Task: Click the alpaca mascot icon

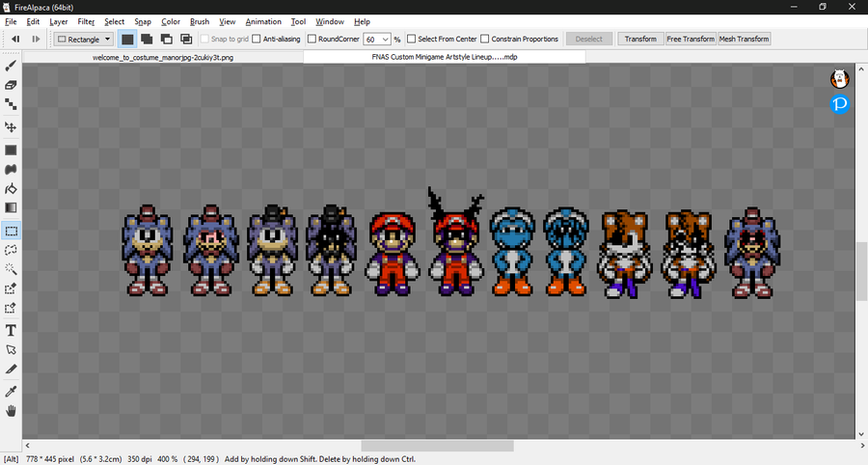Action: [840, 78]
